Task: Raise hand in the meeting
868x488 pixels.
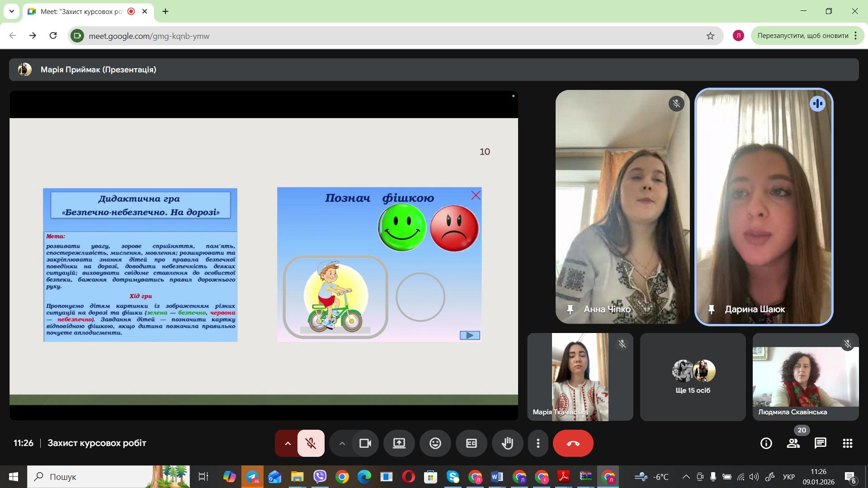Action: pos(507,443)
